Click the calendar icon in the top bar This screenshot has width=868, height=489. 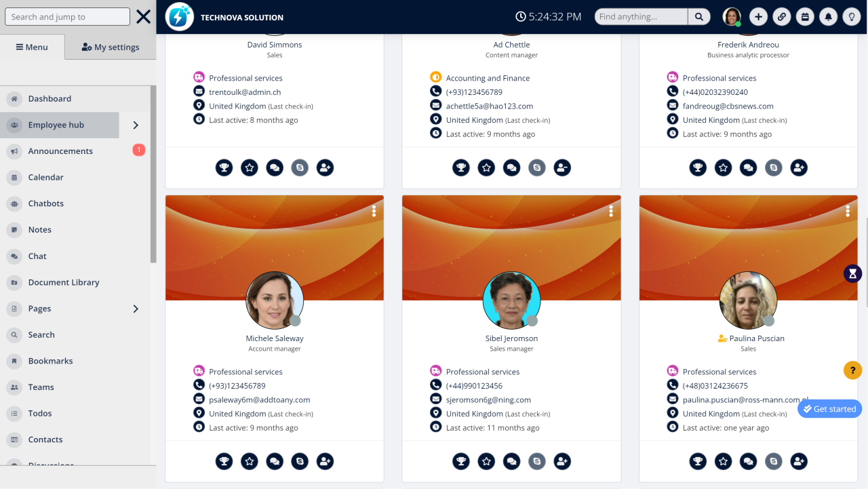[x=805, y=16]
